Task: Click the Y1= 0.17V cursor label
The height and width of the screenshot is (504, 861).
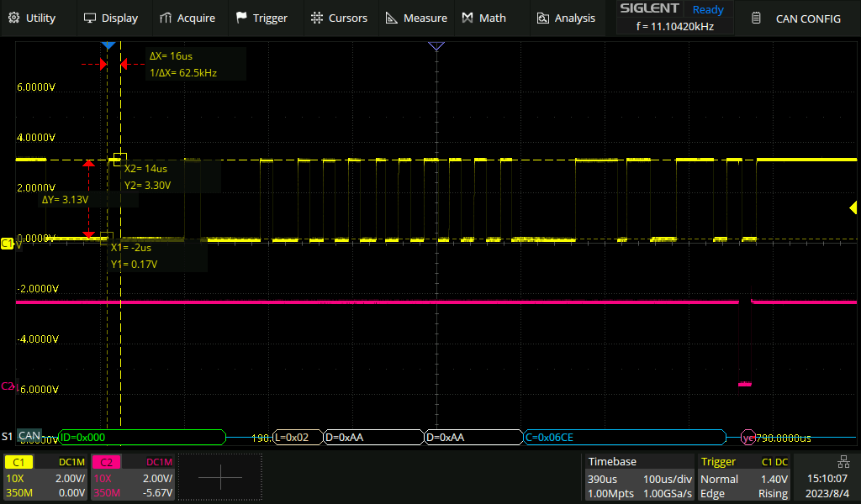Action: (x=134, y=265)
